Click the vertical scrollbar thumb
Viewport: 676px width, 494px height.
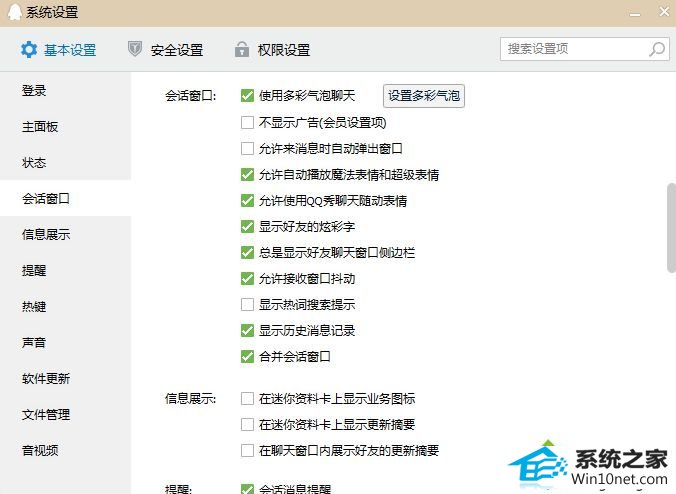click(x=671, y=228)
